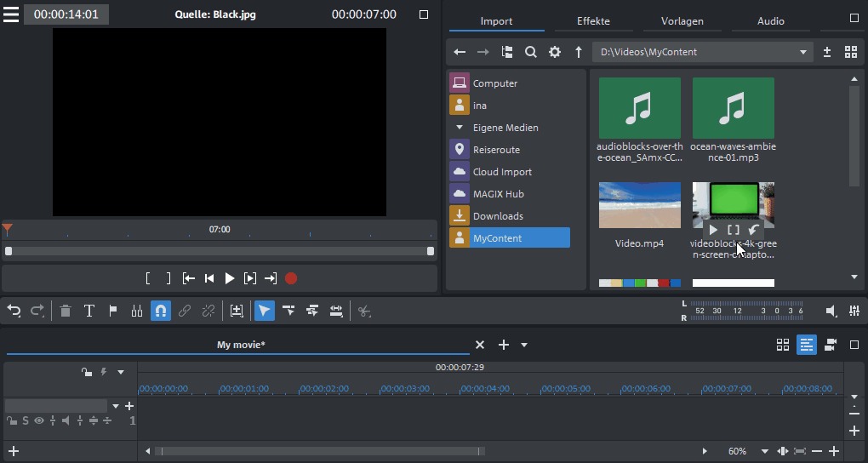Open the zoom level 60% dropdown

[x=764, y=451]
